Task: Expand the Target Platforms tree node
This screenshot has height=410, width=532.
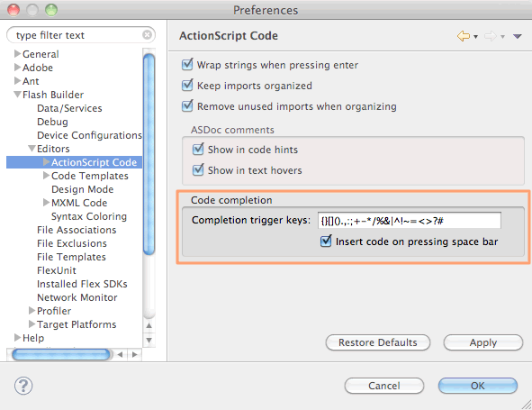Action: pyautogui.click(x=32, y=324)
